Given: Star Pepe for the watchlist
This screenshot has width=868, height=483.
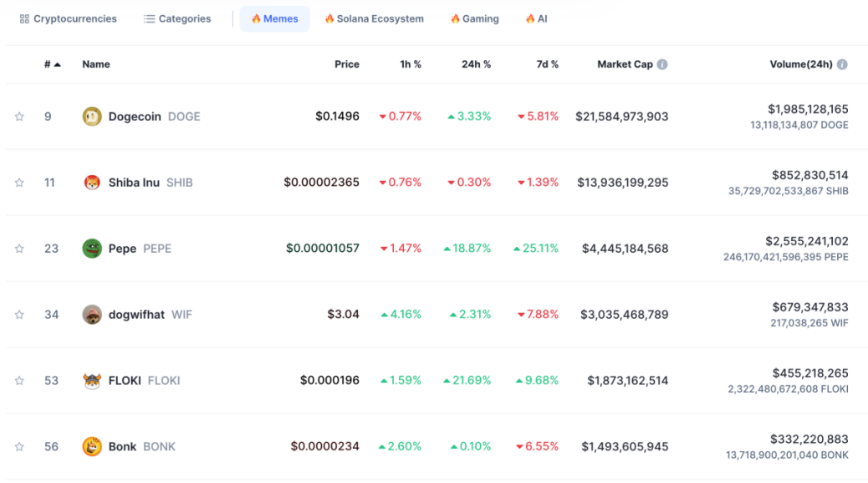Looking at the screenshot, I should [19, 248].
